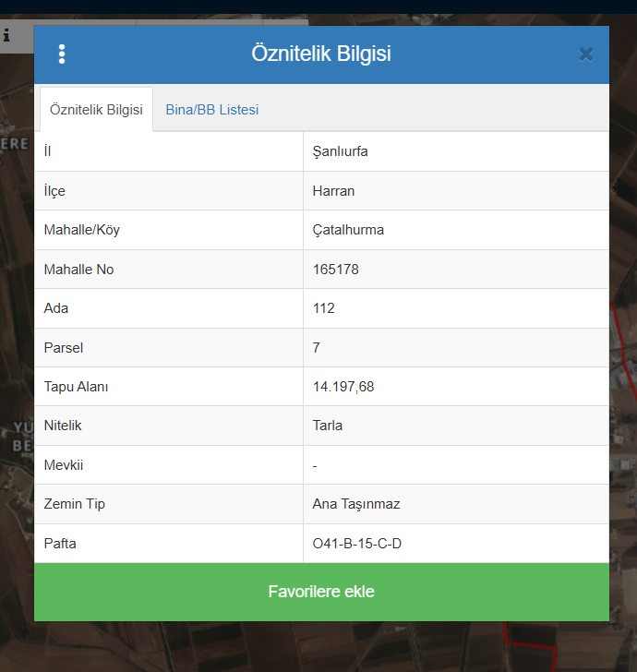The image size is (637, 672).
Task: Switch to the Bina/BB Listesi tab
Action: pos(212,110)
